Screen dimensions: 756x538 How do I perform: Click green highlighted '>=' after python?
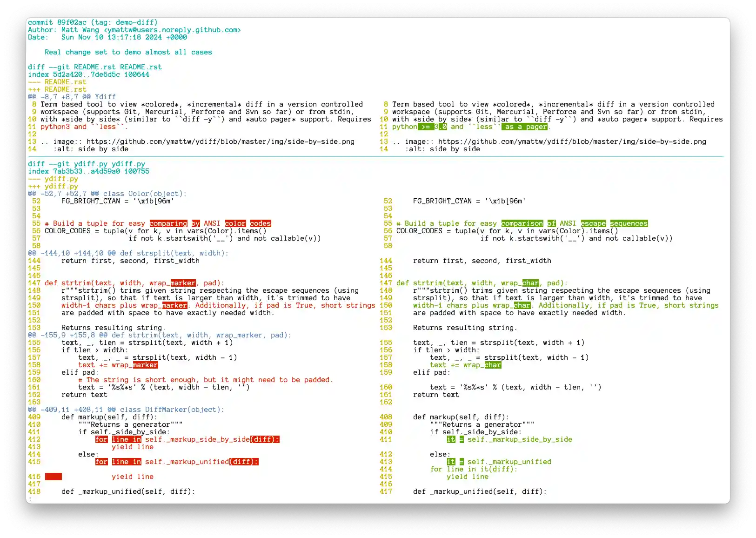(x=426, y=127)
